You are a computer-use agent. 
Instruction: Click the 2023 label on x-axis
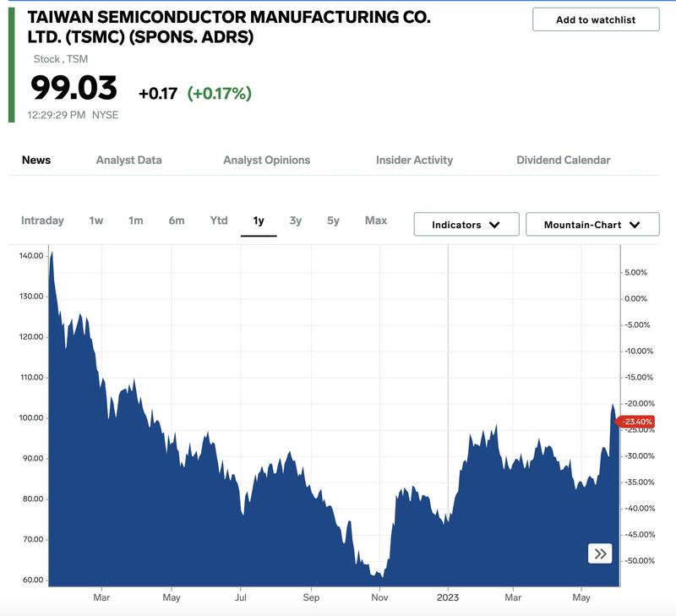click(448, 597)
